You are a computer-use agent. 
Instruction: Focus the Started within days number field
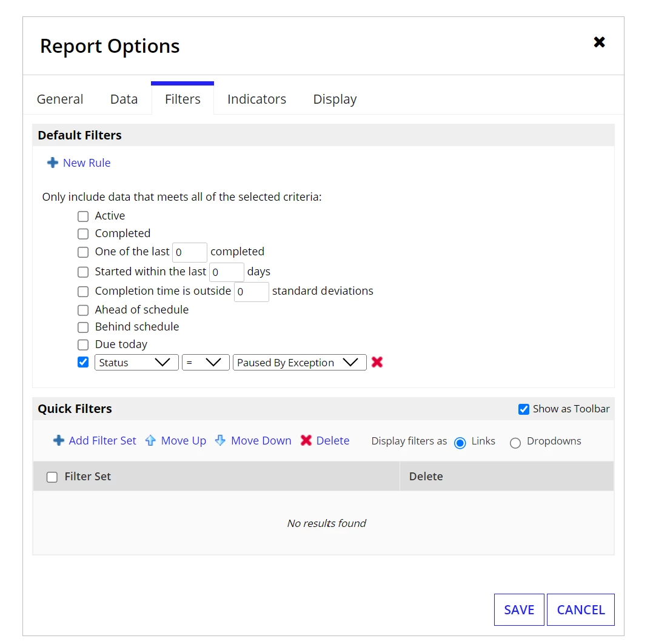click(x=227, y=272)
